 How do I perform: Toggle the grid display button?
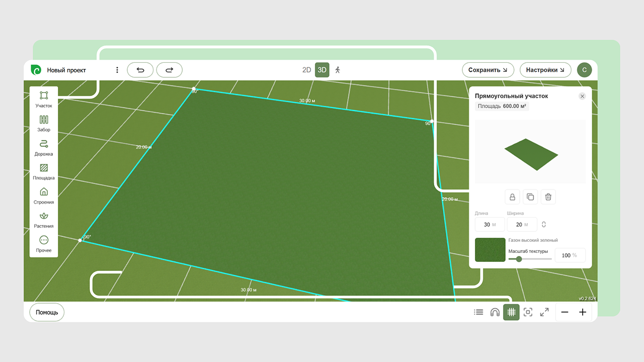pyautogui.click(x=512, y=312)
